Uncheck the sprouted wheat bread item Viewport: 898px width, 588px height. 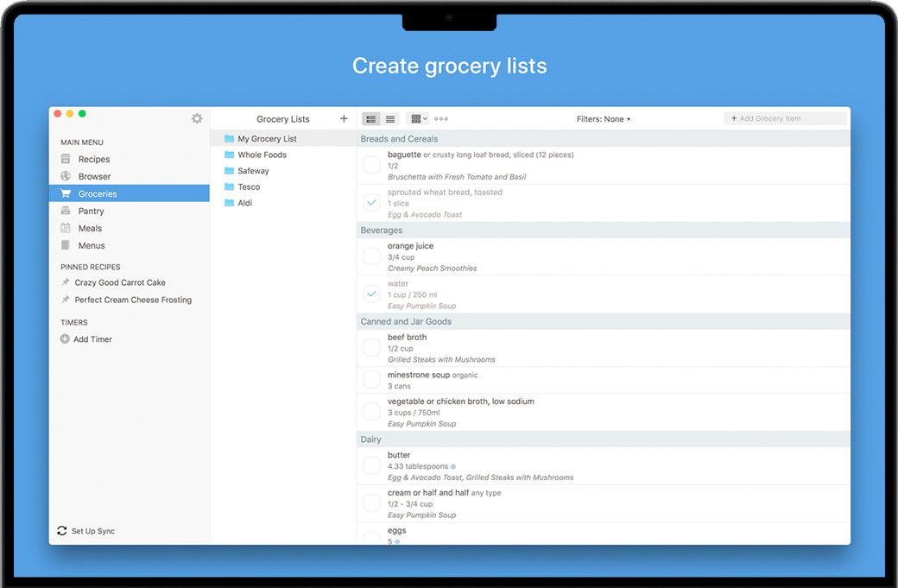pos(371,201)
